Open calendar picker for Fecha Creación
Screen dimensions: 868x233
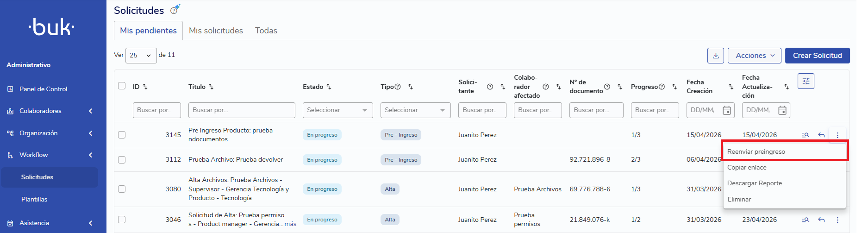point(727,110)
